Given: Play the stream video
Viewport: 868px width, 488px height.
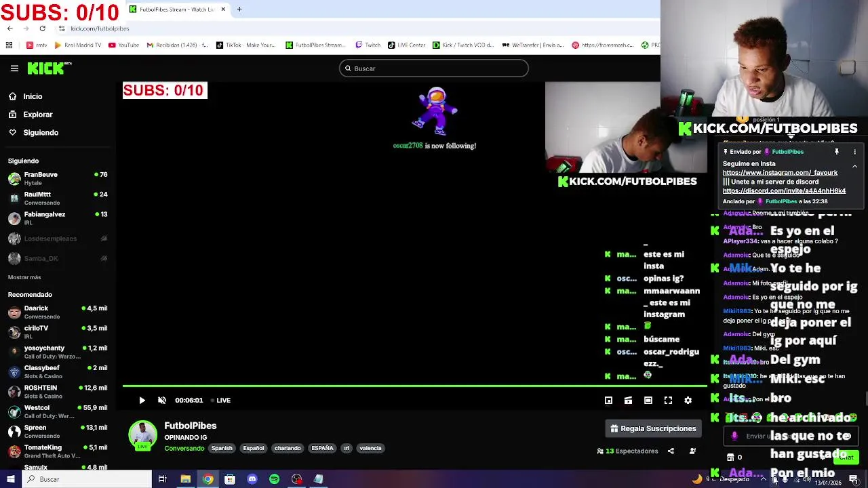Looking at the screenshot, I should coord(142,401).
